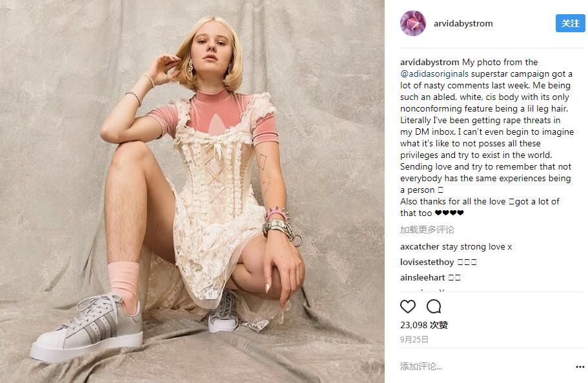The image size is (588, 383).
Task: Click the emoji in lovisestethoy's comment
Action: coord(467,262)
